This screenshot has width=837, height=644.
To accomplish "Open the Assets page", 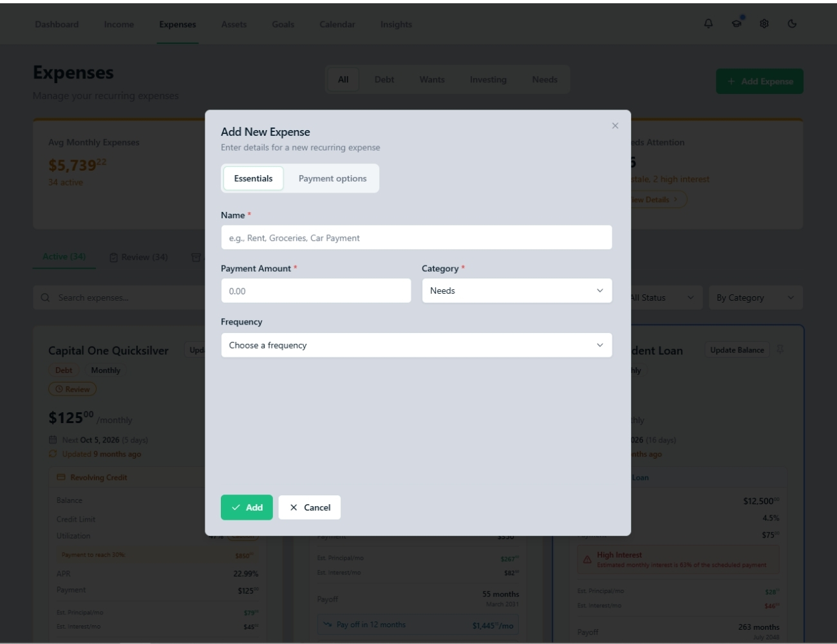I will pyautogui.click(x=234, y=24).
